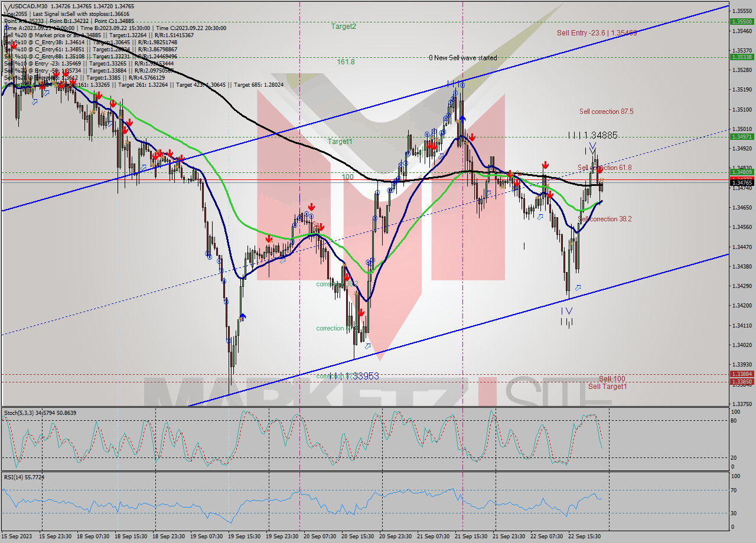
Task: Click the '22 Sep 15:30' time axis label
Action: [x=584, y=536]
